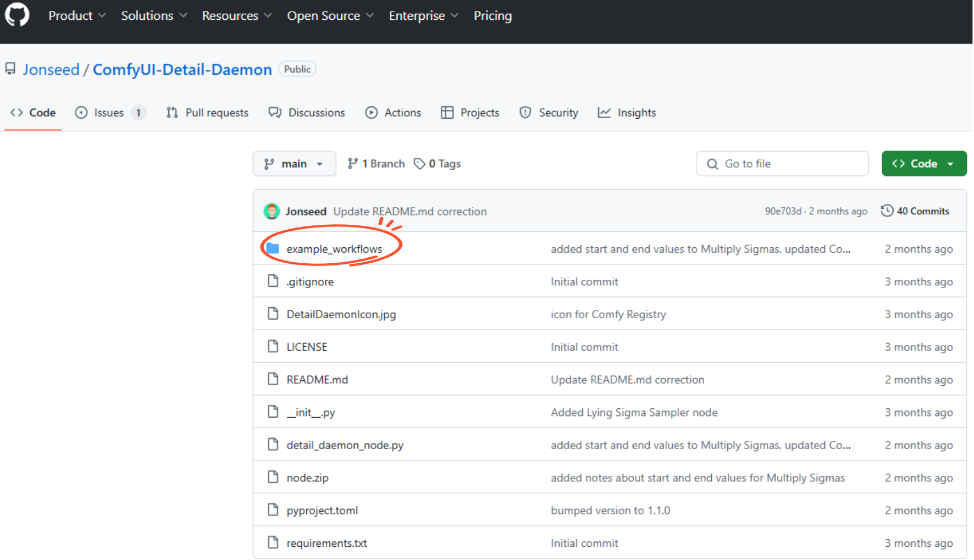Open the requirements.txt file
Screen dimensions: 974x560
[326, 544]
